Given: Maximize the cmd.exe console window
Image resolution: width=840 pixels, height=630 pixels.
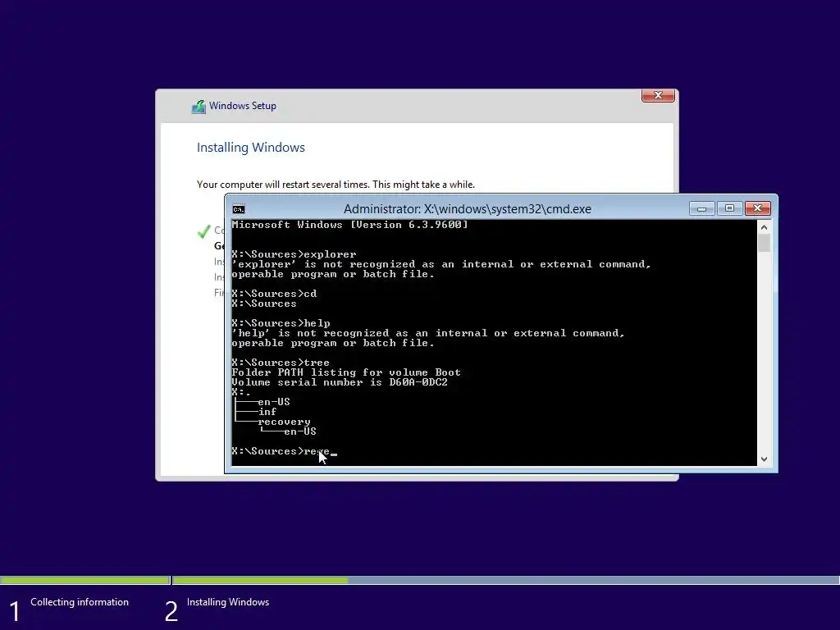Looking at the screenshot, I should [x=729, y=208].
